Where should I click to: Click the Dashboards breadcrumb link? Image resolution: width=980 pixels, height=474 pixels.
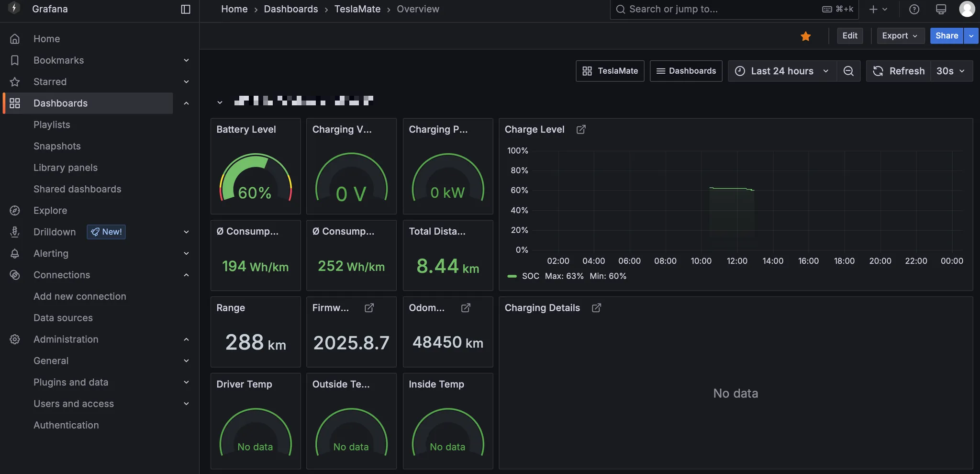pyautogui.click(x=291, y=9)
